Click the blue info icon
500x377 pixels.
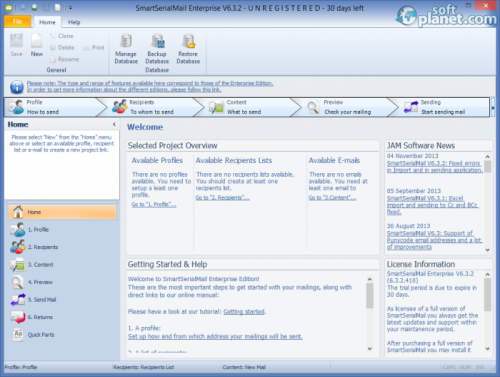[x=17, y=87]
